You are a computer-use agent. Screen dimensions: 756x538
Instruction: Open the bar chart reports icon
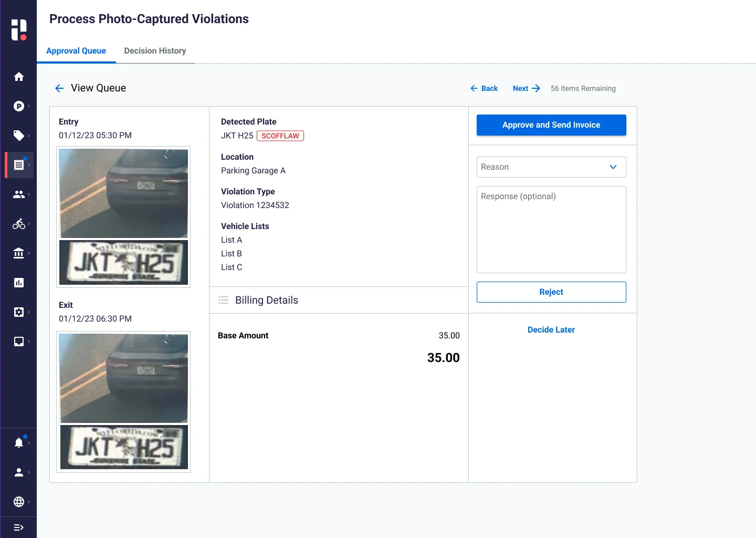[19, 283]
